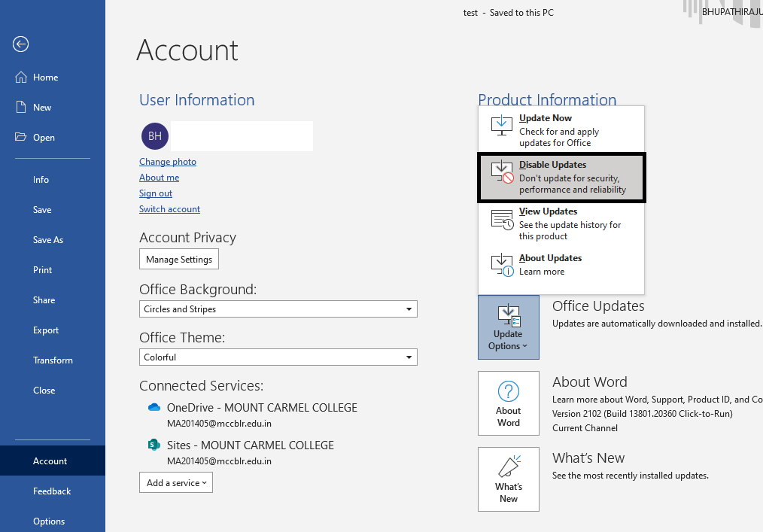763x532 pixels.
Task: Click the BH profile avatar
Action: click(155, 136)
